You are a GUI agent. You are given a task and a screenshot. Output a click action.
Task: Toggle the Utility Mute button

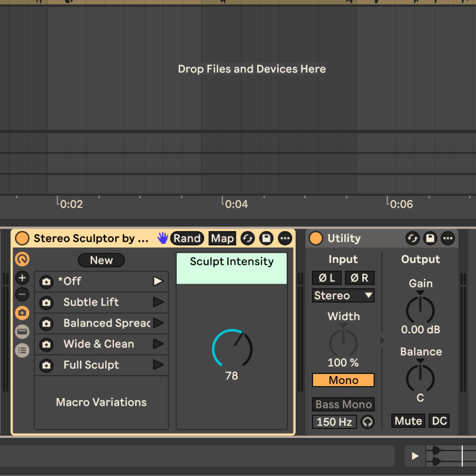pyautogui.click(x=408, y=421)
